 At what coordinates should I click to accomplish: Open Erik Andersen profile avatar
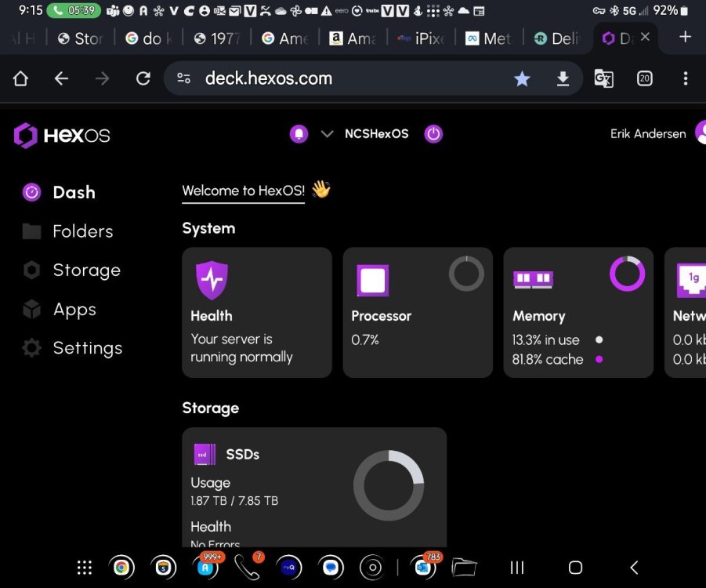pos(700,133)
